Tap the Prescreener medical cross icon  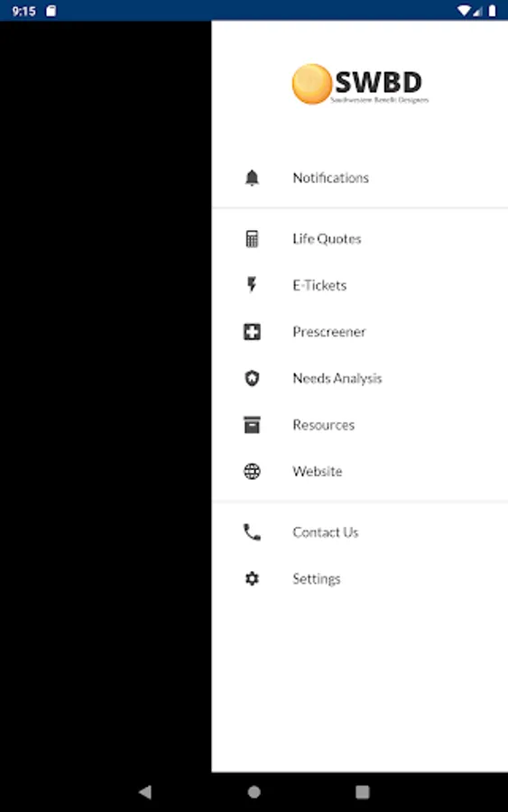pos(252,331)
